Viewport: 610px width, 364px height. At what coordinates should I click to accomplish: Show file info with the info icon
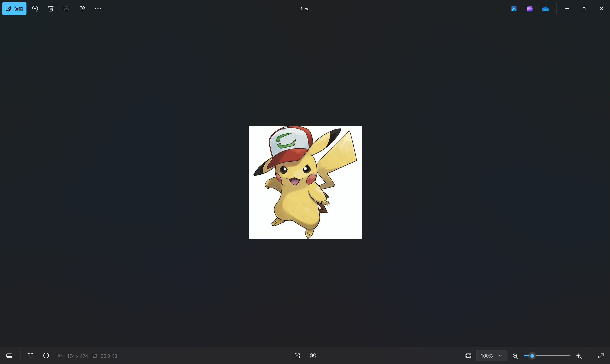coord(46,356)
